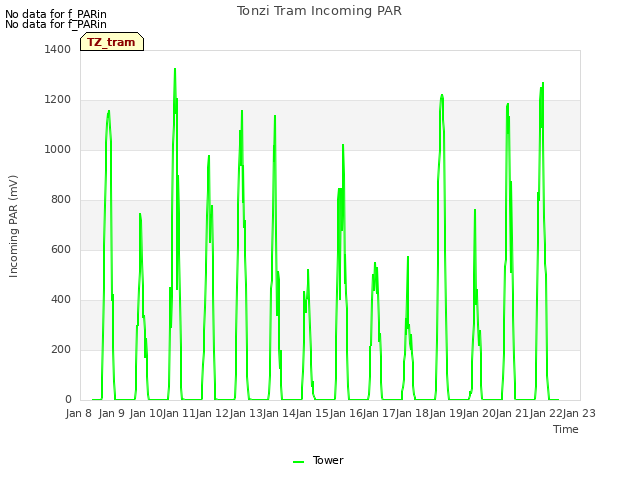Click the 600 y-axis tick label

click(x=61, y=249)
